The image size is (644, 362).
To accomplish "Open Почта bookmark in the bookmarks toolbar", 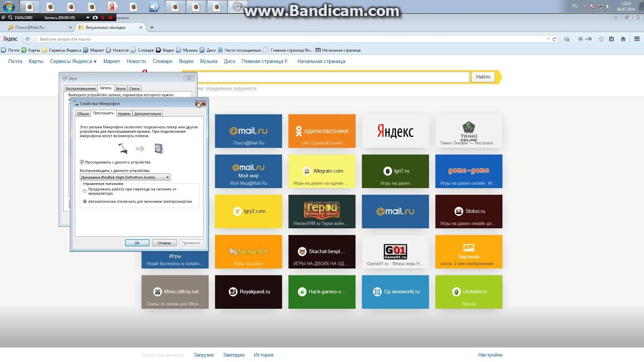I will tap(10, 50).
